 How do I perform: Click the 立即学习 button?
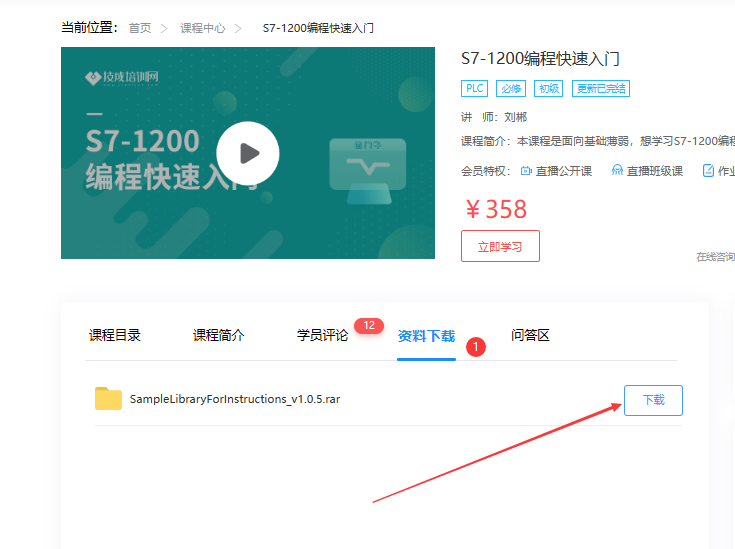(500, 246)
